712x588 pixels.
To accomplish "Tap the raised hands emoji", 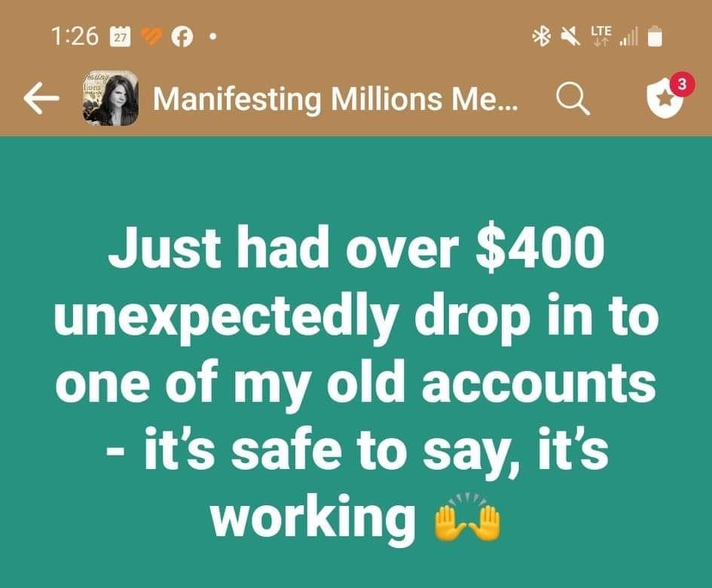I will click(x=467, y=518).
